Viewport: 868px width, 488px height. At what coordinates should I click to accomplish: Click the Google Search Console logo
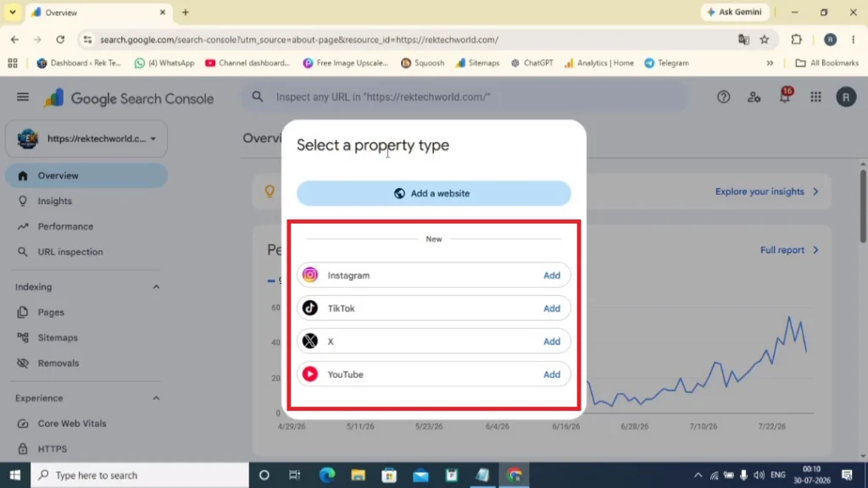129,98
